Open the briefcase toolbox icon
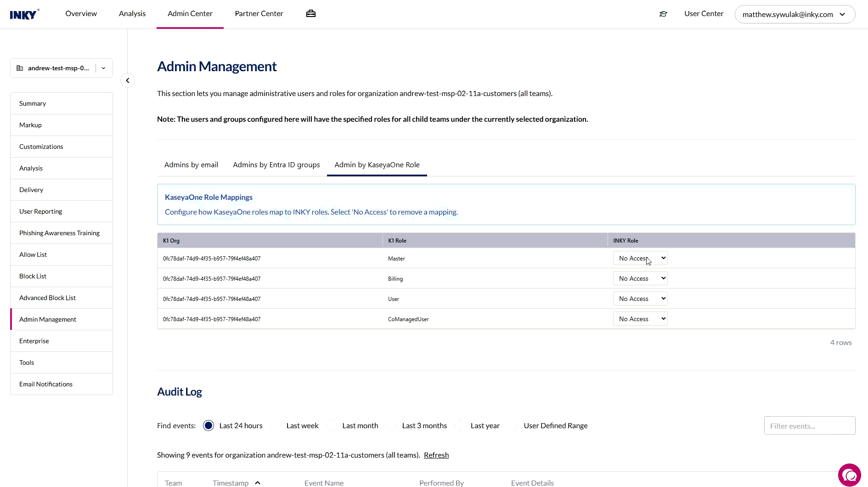This screenshot has width=868, height=487. (311, 14)
